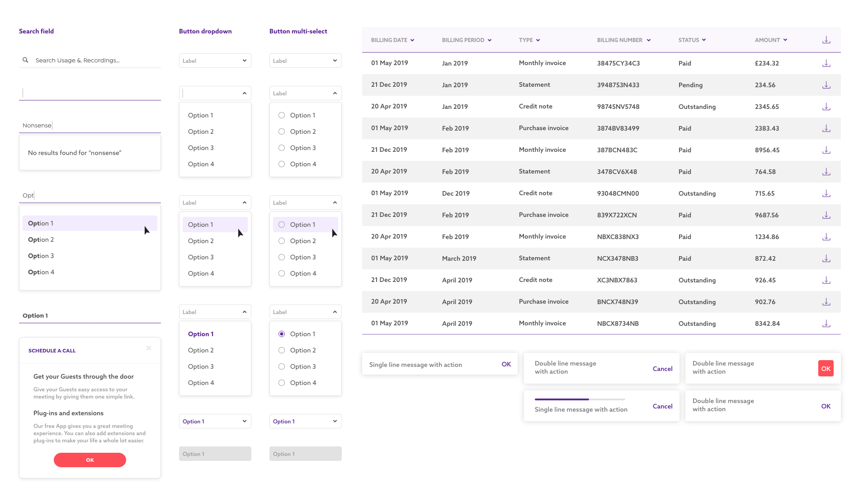Choose Option 3 in search suggestions
This screenshot has height=488, width=868.
(x=41, y=256)
